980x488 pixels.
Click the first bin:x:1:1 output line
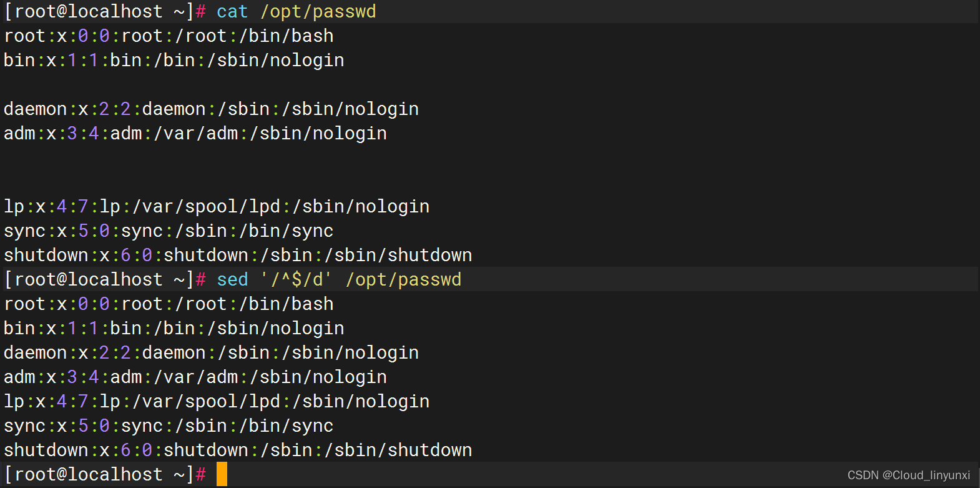[x=174, y=61]
